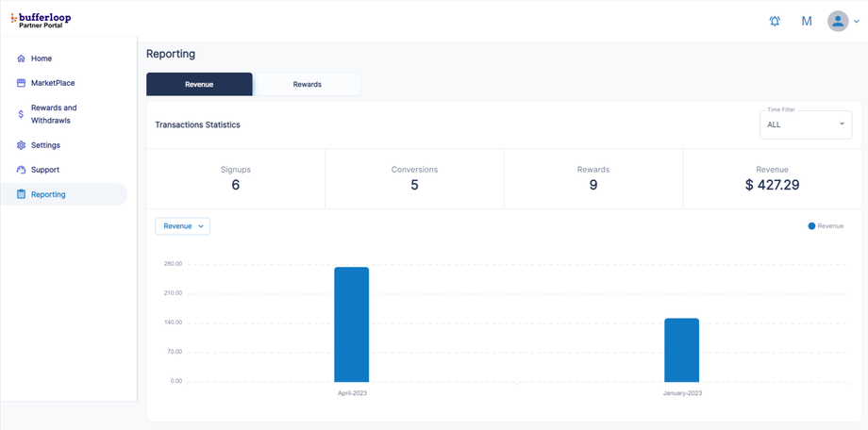Switch to the Revenue tab
The width and height of the screenshot is (868, 430).
tap(199, 84)
